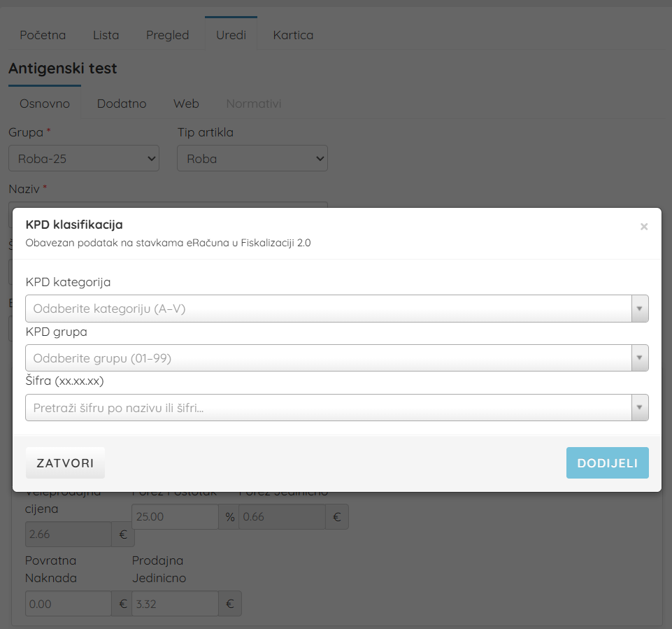Click the Porez Postotak field 25.00
Screen dimensions: 672x629
(175, 516)
